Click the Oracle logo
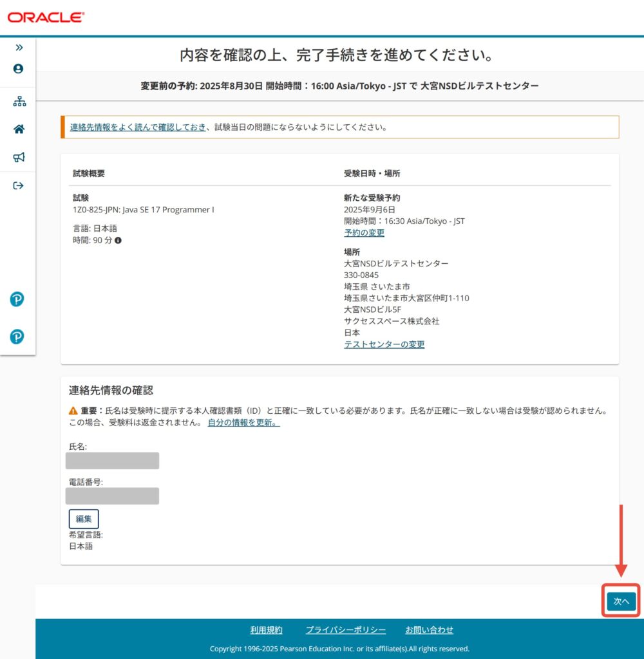Image resolution: width=644 pixels, height=659 pixels. [45, 17]
